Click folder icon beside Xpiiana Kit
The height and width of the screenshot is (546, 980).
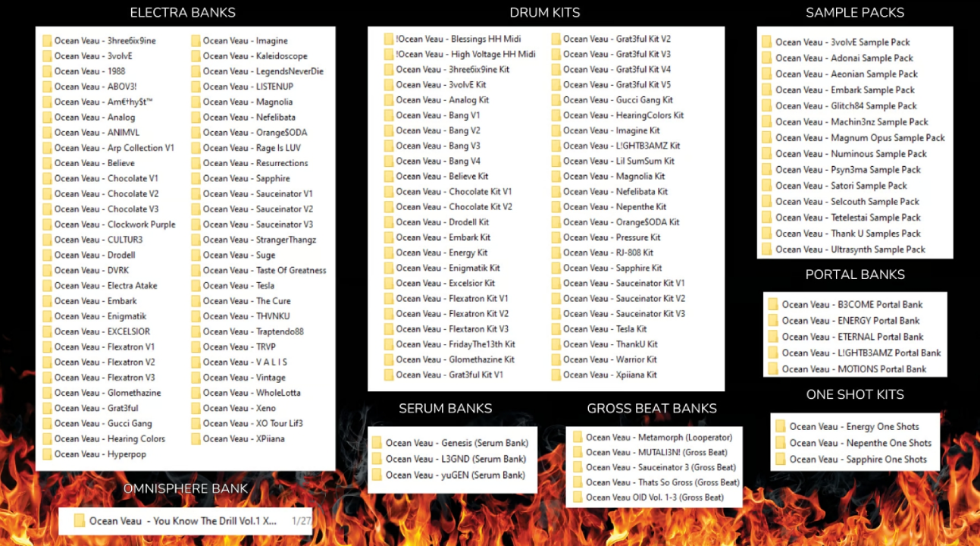tap(556, 375)
